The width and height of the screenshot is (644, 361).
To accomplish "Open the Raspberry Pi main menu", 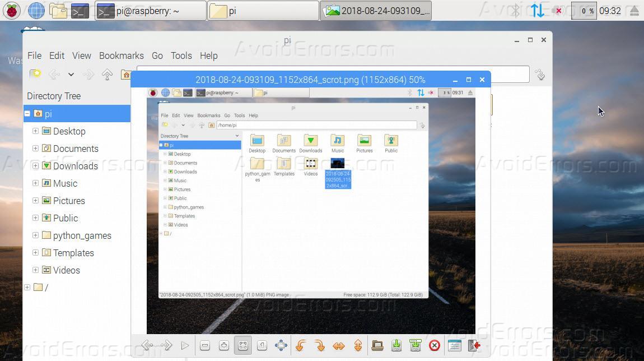I will 11,11.
